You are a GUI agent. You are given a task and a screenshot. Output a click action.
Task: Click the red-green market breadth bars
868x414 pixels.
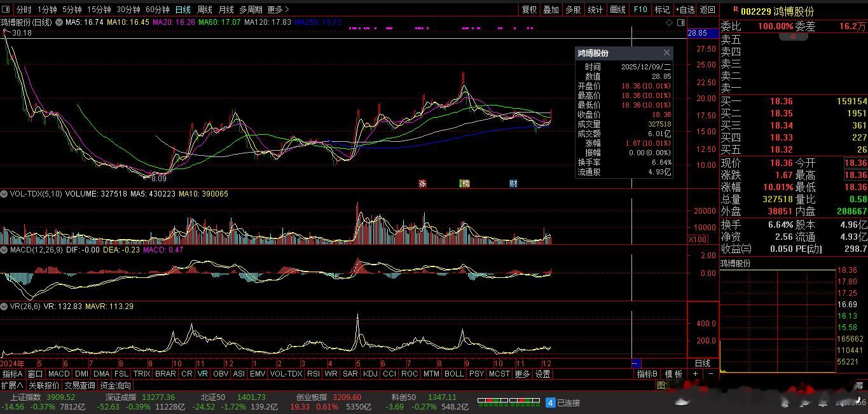coord(508,403)
